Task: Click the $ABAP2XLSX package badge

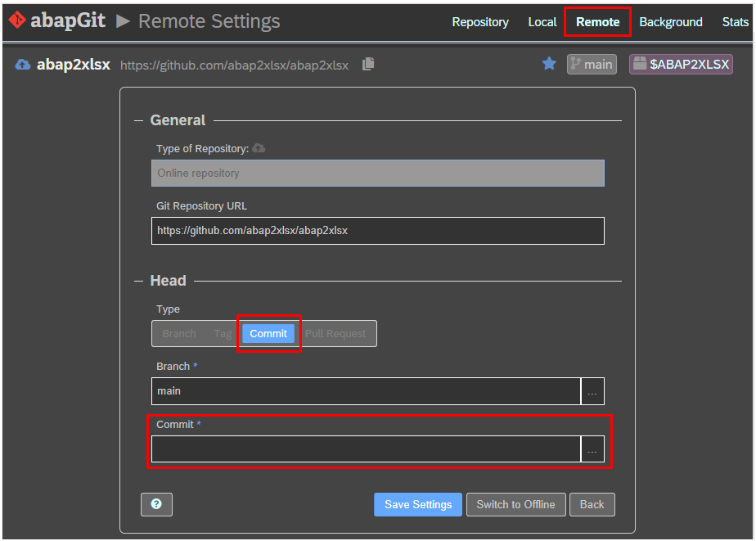Action: [681, 64]
